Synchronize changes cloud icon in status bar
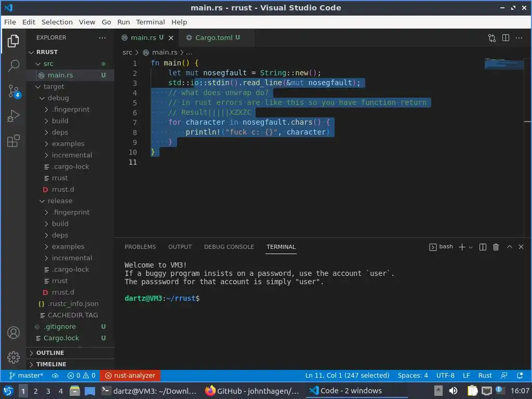 click(x=55, y=376)
